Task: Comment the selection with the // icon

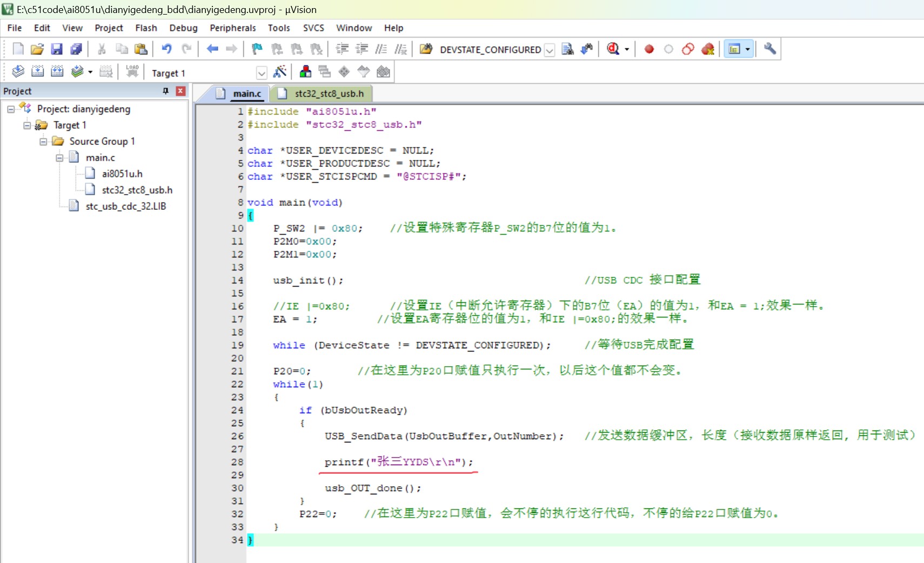Action: (381, 49)
